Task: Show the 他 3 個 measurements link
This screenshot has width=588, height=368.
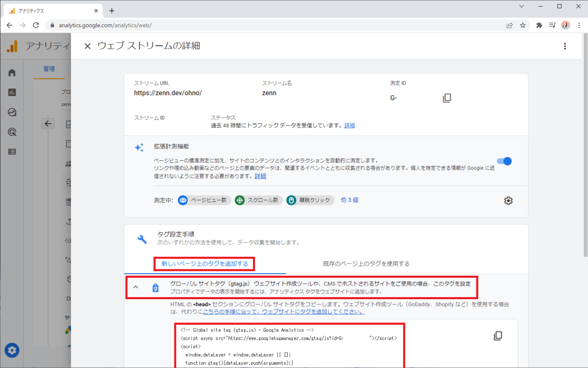Action: pyautogui.click(x=349, y=200)
